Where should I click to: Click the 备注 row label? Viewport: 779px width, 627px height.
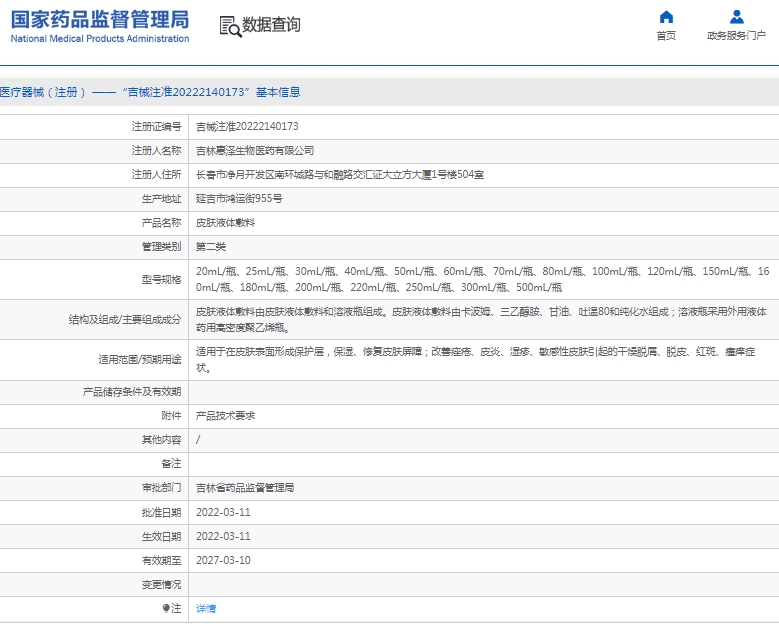[x=171, y=464]
